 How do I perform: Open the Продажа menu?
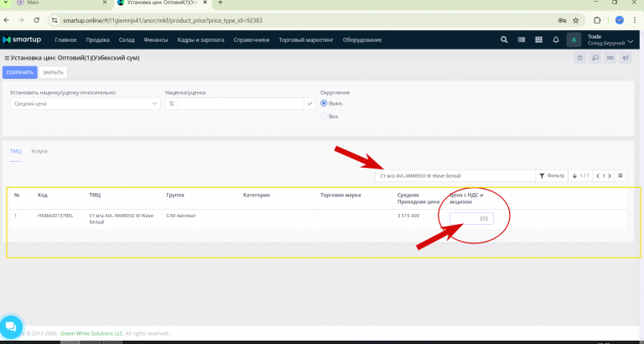(98, 40)
